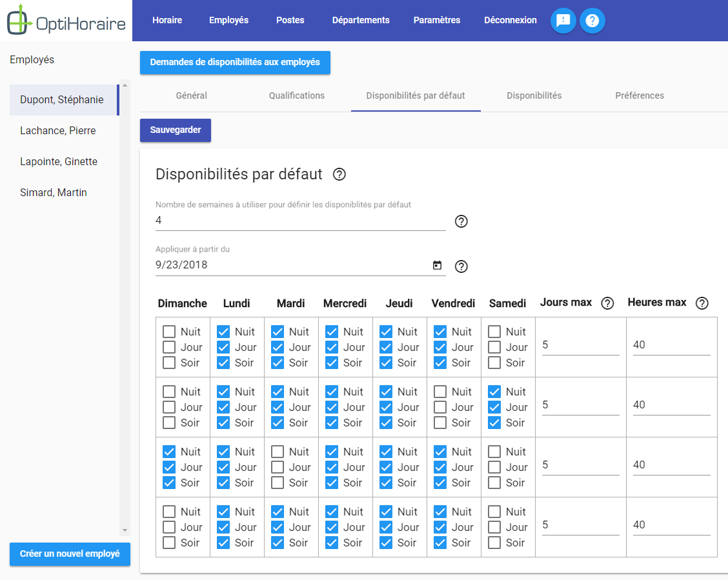The height and width of the screenshot is (580, 728).
Task: Click Créer un nouvel employé button
Action: tap(70, 554)
